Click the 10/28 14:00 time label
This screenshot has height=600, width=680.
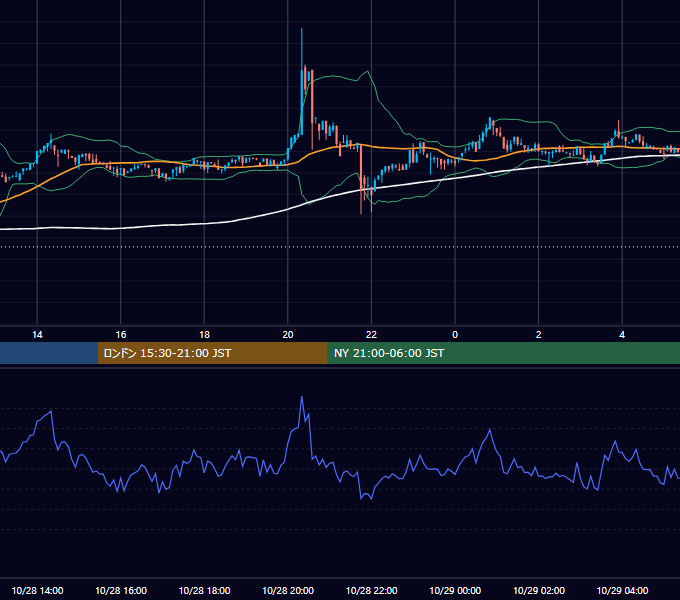pyautogui.click(x=37, y=590)
